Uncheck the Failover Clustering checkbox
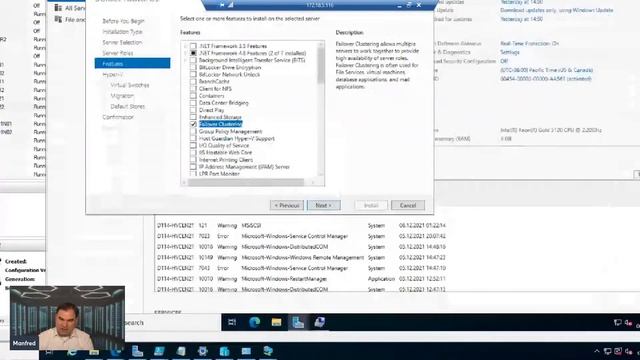The height and width of the screenshot is (360, 640). click(x=193, y=124)
